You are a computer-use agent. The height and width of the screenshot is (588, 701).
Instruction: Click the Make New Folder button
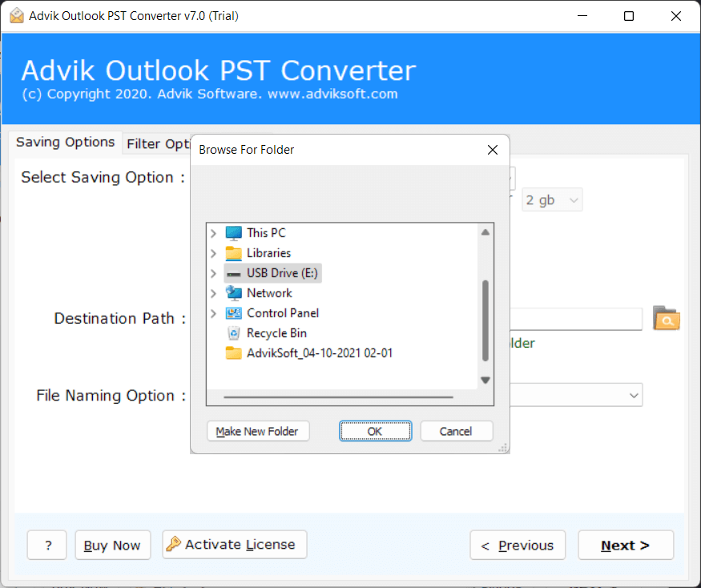tap(258, 431)
